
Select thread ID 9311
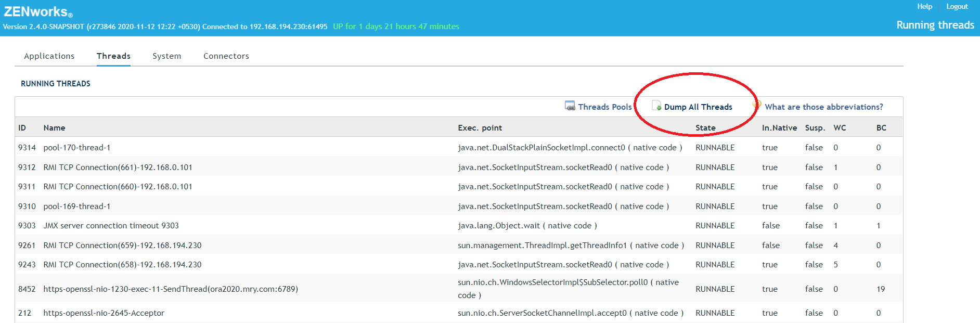pyautogui.click(x=27, y=187)
